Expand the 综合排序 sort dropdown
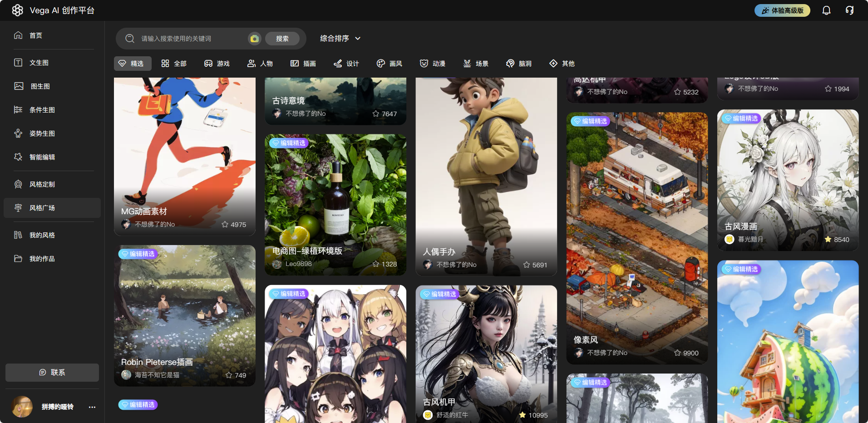Screen dimensions: 868x423 pos(340,39)
